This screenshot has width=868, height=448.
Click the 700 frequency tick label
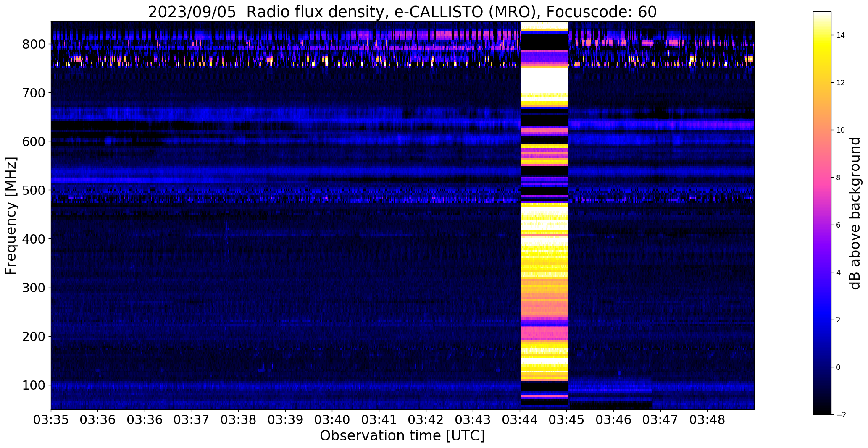point(34,93)
